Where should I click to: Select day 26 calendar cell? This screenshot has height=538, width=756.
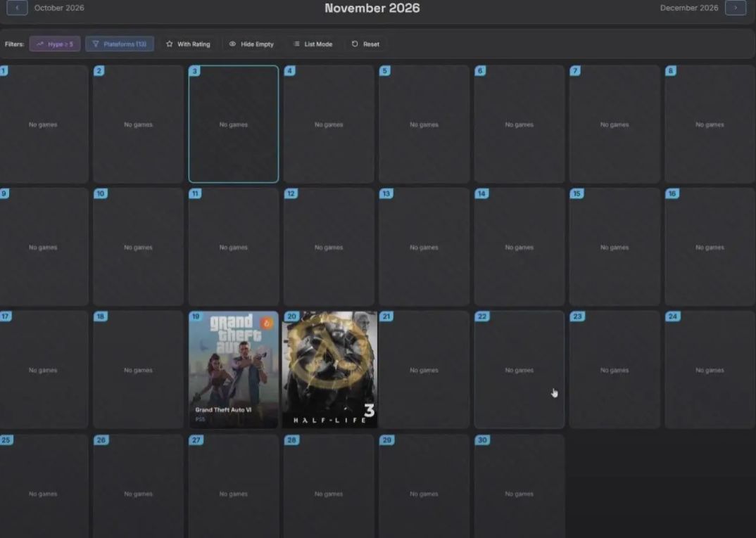coord(139,486)
